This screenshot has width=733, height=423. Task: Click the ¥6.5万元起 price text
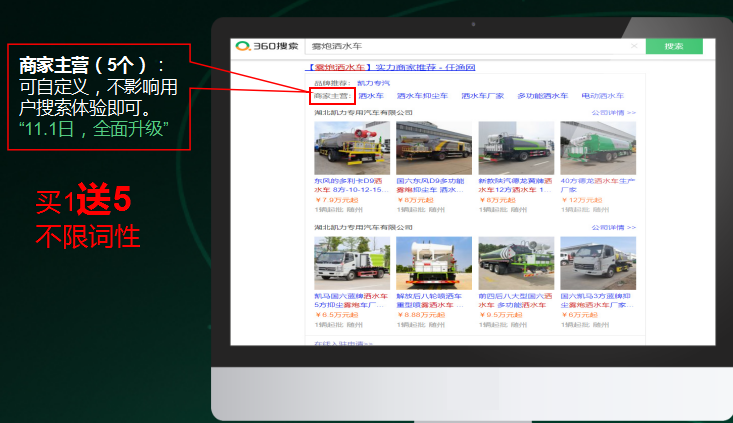337,315
